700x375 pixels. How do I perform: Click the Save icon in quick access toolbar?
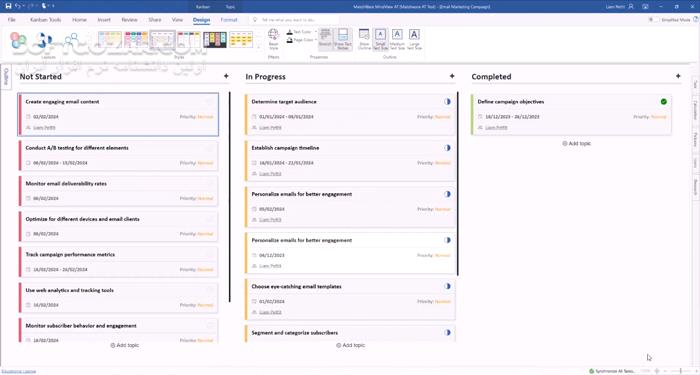8,6
